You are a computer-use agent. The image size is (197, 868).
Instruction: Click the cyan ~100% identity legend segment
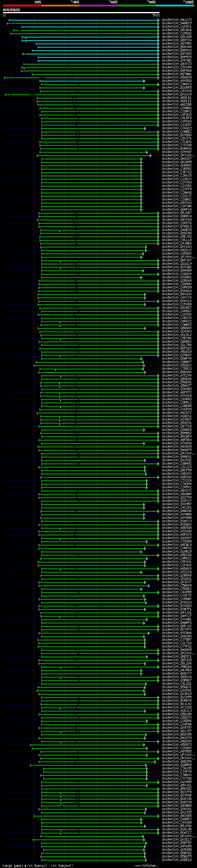175,6
